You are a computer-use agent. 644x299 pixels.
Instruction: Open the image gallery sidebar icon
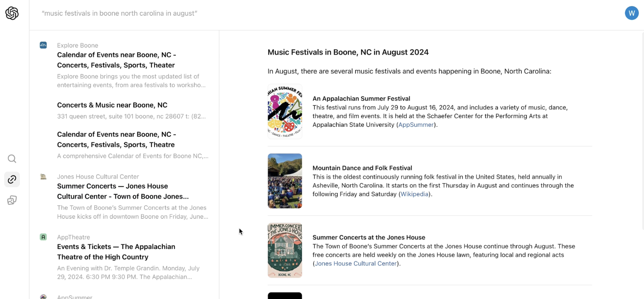coord(12,200)
